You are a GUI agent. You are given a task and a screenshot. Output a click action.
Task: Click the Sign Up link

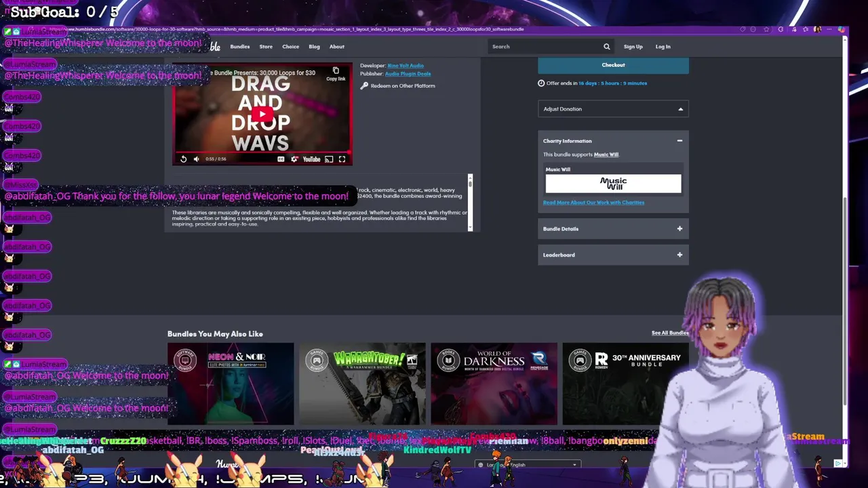[633, 47]
